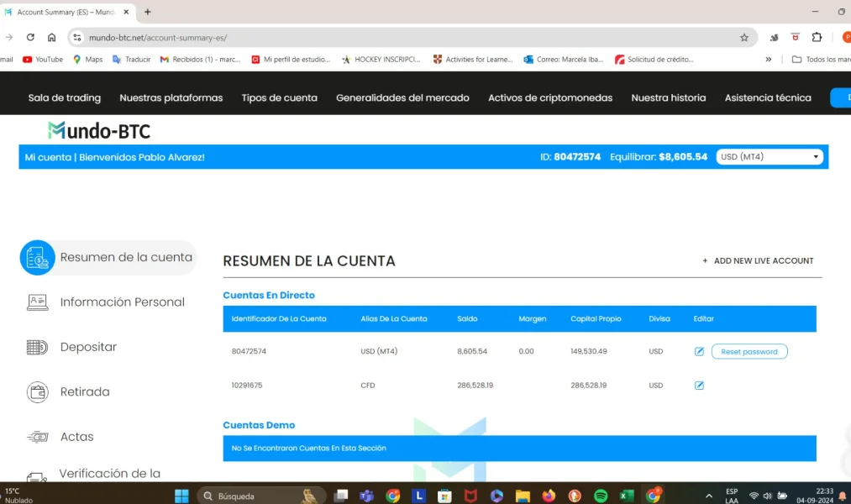This screenshot has height=504, width=851.
Task: Edit the CFD account via its pencil icon
Action: pos(699,385)
